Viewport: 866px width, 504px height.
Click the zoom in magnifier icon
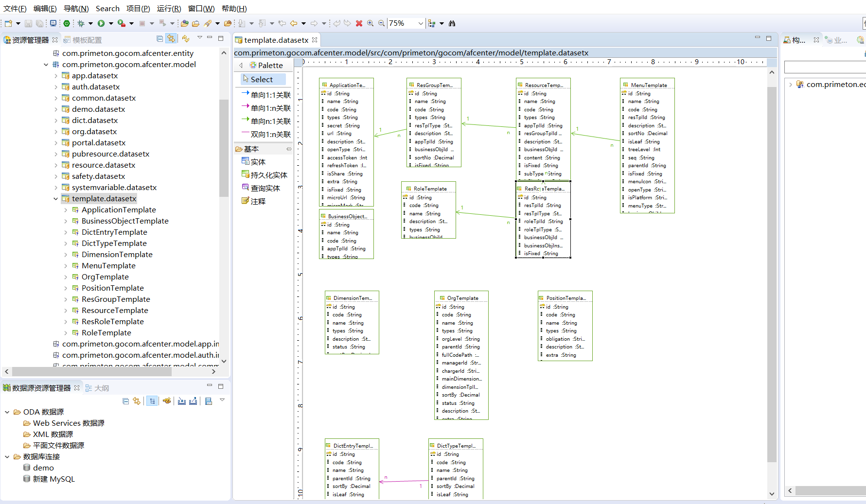tap(371, 23)
